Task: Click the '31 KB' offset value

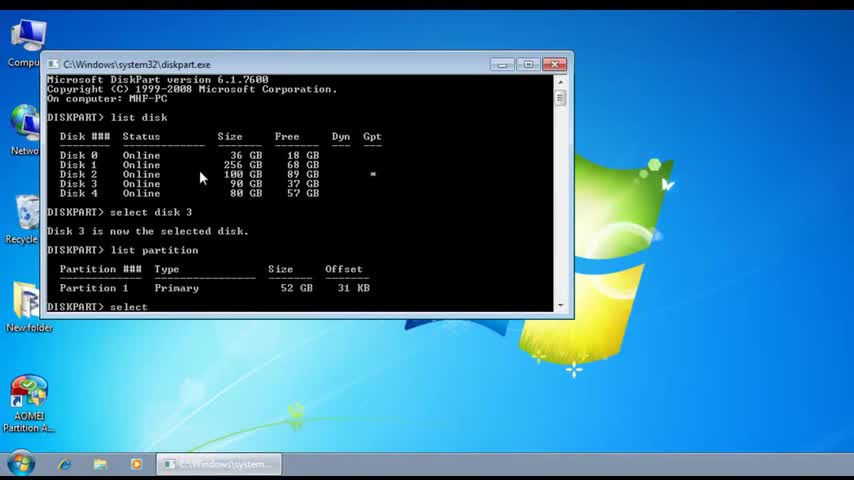Action: point(353,288)
